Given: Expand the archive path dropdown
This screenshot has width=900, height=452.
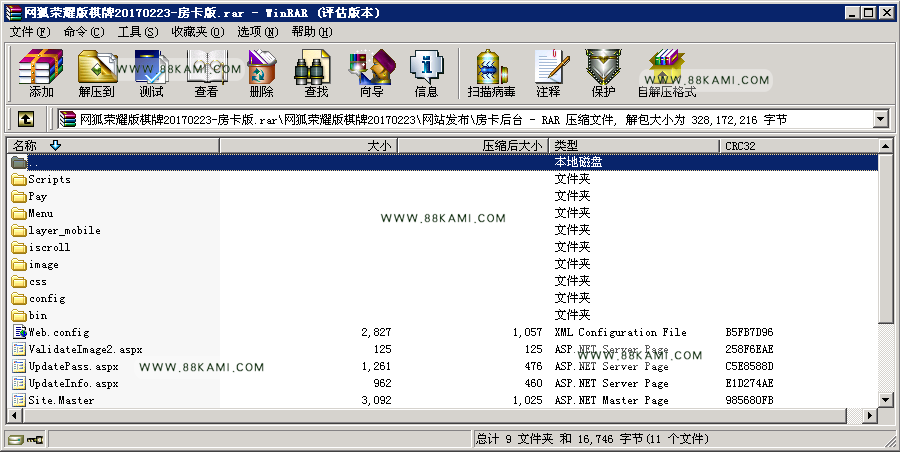Looking at the screenshot, I should [x=880, y=119].
